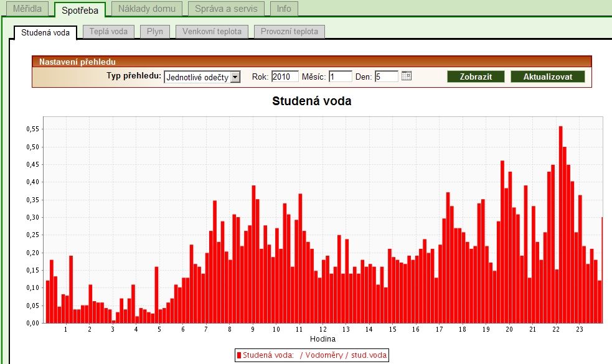
Task: Open the Provozní teplota sub-tab
Action: (290, 31)
